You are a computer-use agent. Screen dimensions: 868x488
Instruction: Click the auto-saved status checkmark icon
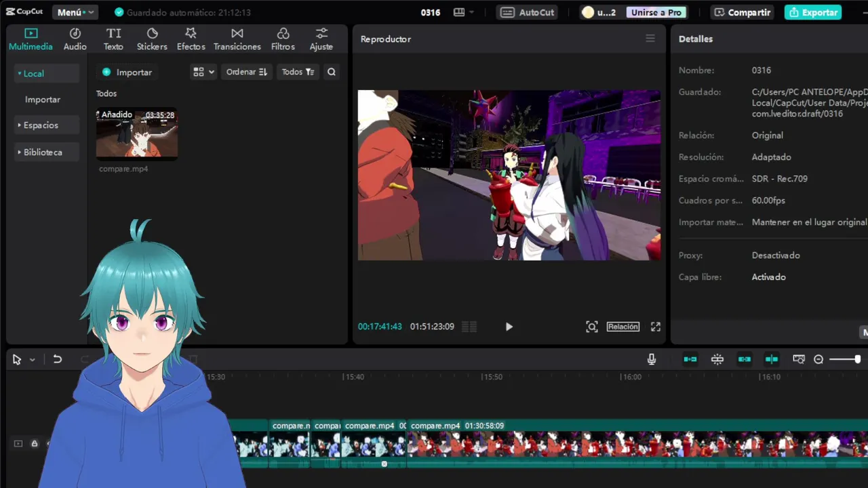point(119,12)
